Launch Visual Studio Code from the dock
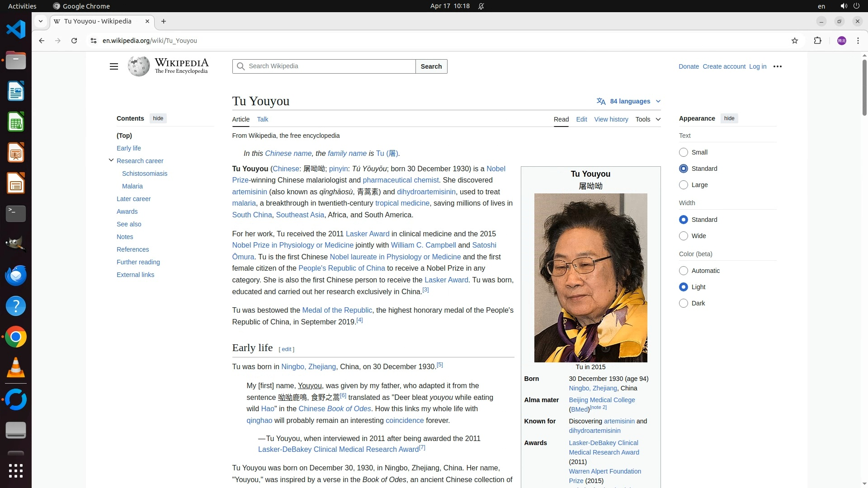 (16, 30)
